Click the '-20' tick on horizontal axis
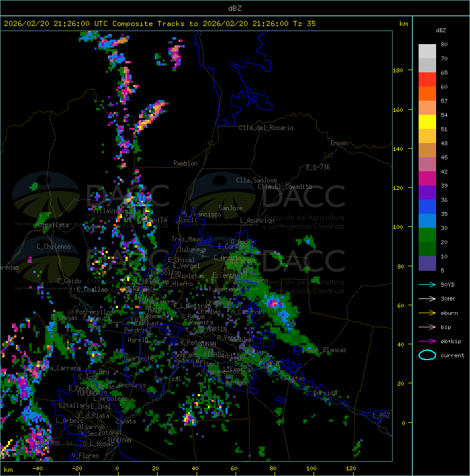Viewport: 470px width, 476px height. pyautogui.click(x=77, y=469)
